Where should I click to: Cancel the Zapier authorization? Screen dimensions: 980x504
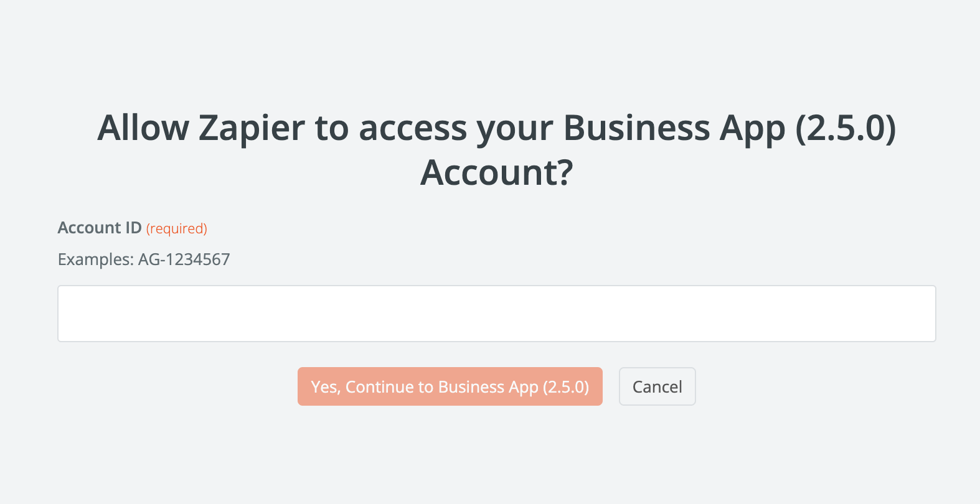(x=657, y=386)
